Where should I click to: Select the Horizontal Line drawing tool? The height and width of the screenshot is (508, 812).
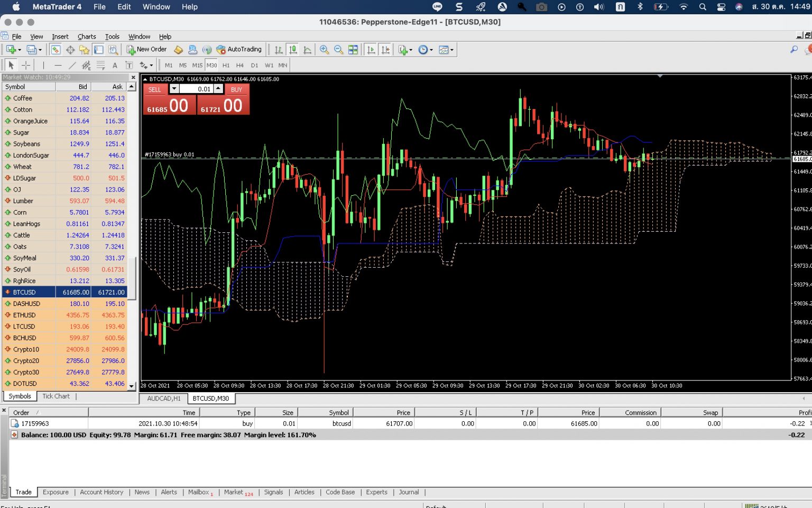pyautogui.click(x=58, y=65)
